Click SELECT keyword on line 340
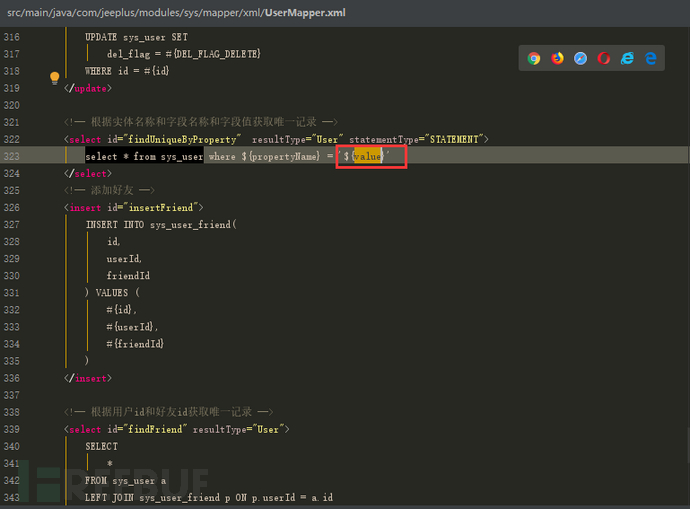 pyautogui.click(x=102, y=447)
